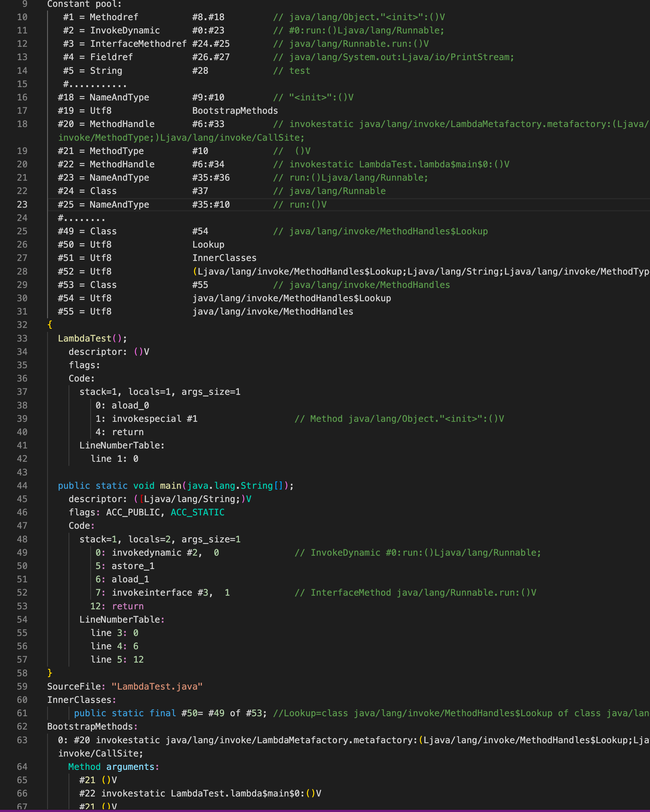Click "12: return" instruction

[117, 606]
